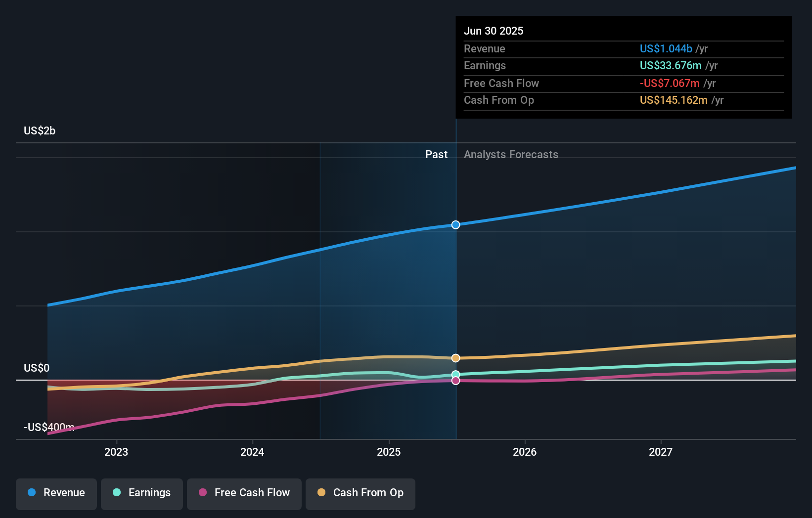Toggle the Cash From Op legend button
Image resolution: width=812 pixels, height=518 pixels.
pos(361,494)
